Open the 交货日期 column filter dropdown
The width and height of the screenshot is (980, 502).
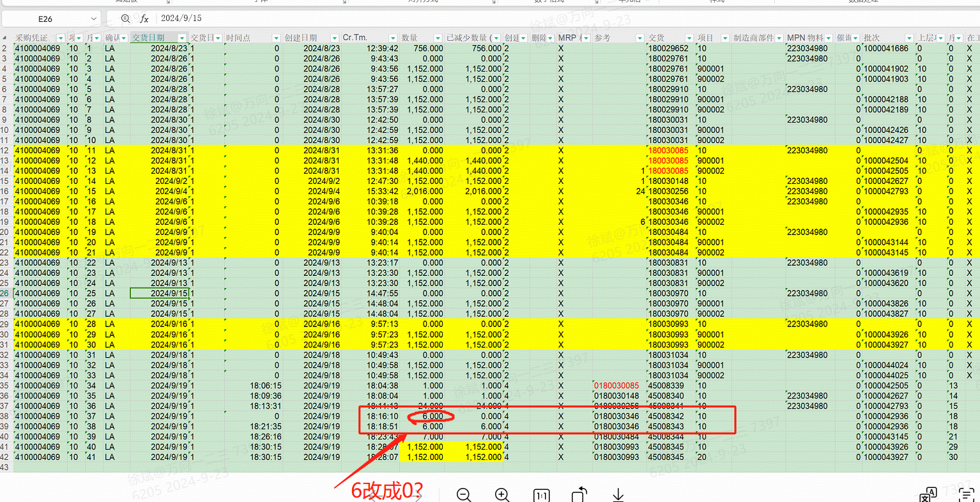[181, 38]
